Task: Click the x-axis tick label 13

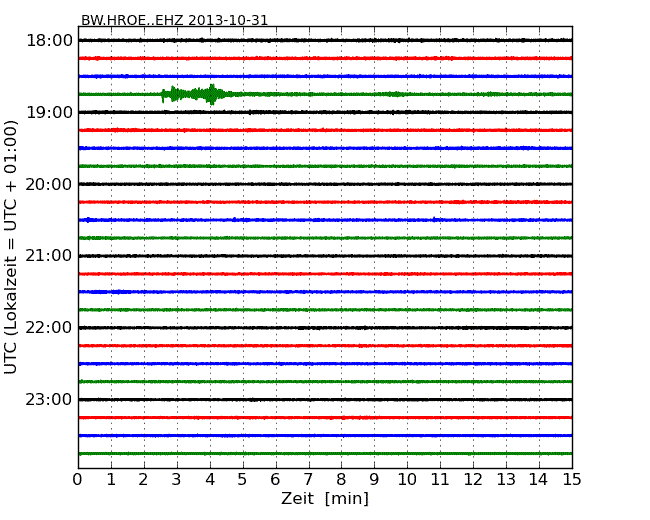Action: [506, 480]
